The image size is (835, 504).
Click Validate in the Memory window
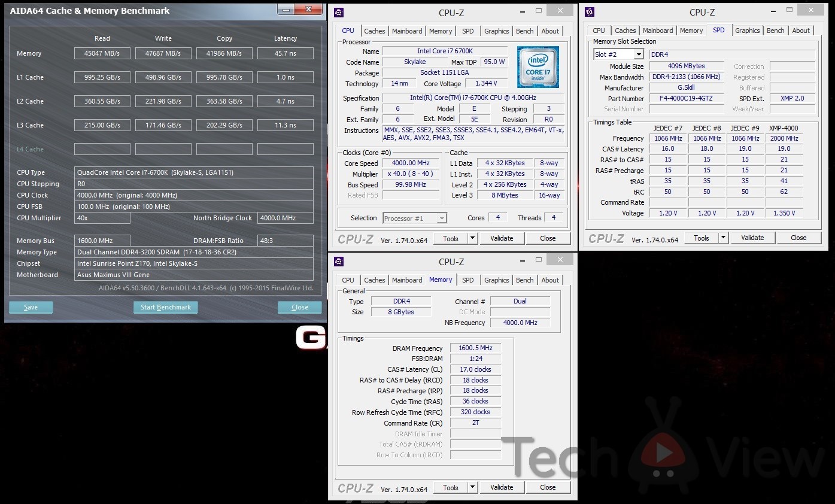(x=502, y=487)
